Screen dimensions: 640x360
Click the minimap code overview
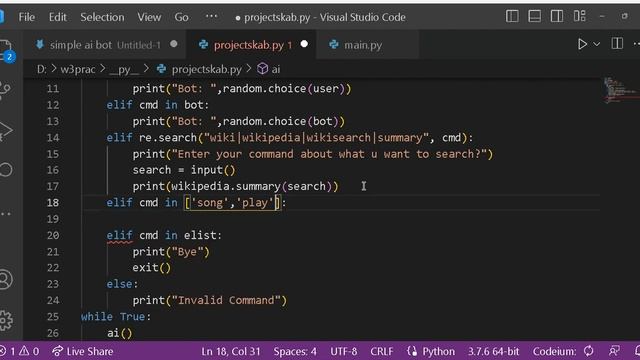pos(620,90)
